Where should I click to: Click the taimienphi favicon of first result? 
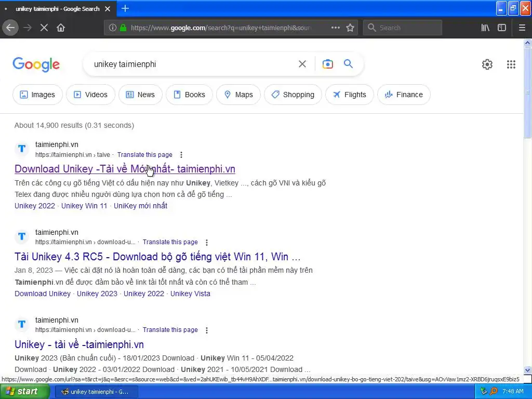[22, 149]
